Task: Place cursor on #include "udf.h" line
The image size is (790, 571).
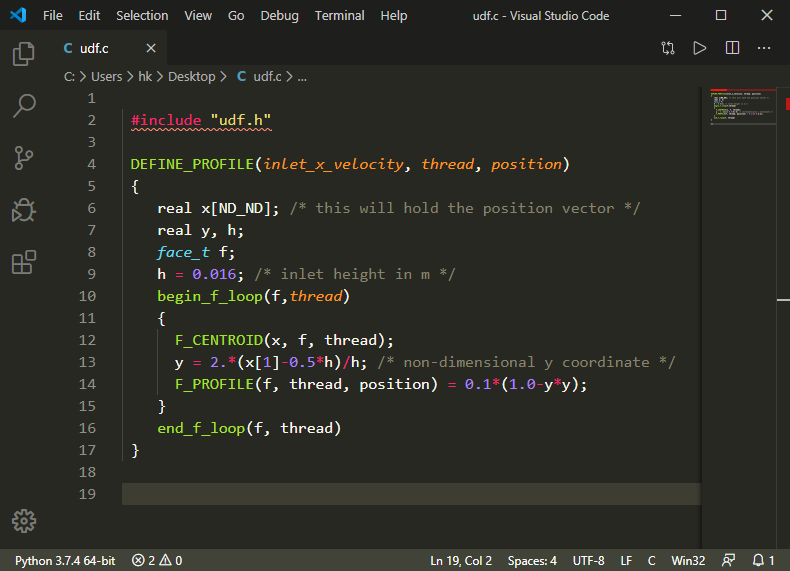Action: coord(201,120)
